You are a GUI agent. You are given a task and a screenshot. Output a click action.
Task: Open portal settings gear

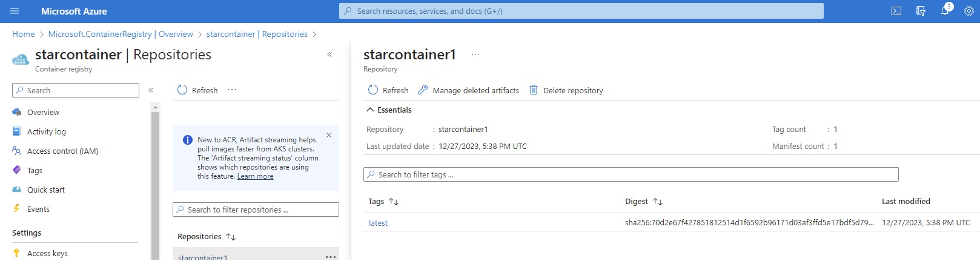tap(969, 11)
